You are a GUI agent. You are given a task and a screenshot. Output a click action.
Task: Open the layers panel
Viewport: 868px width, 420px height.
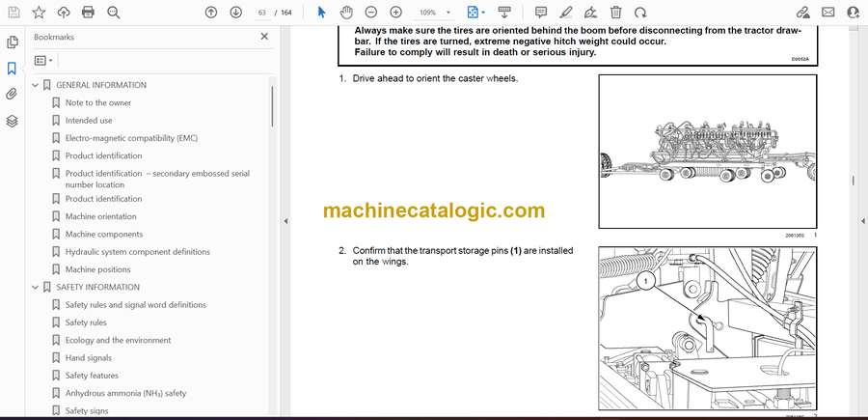[x=12, y=121]
